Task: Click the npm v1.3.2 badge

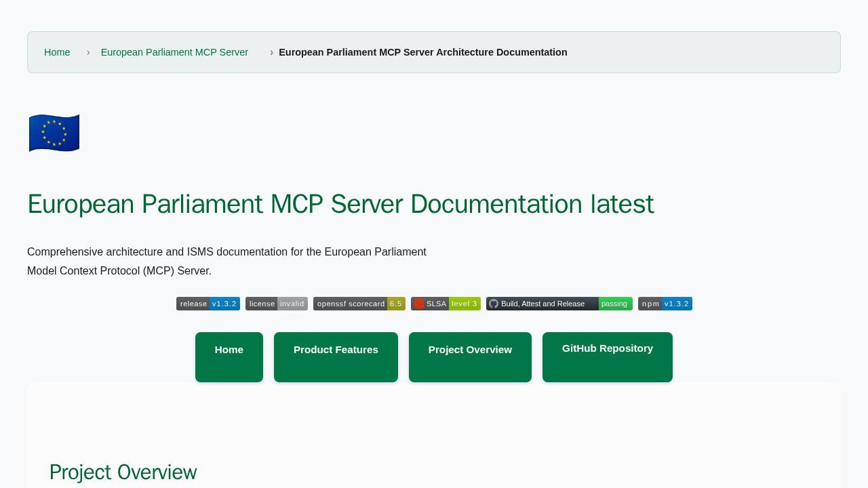Action: point(665,304)
